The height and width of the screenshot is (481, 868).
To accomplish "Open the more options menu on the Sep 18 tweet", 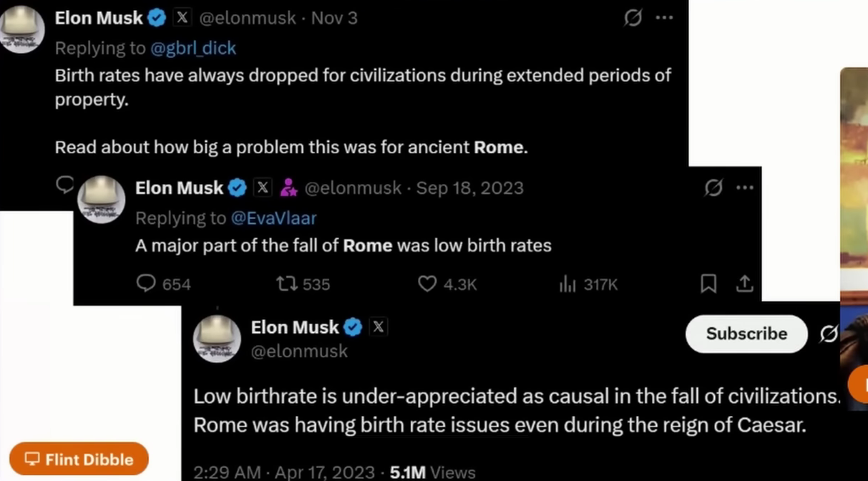I will pyautogui.click(x=745, y=188).
